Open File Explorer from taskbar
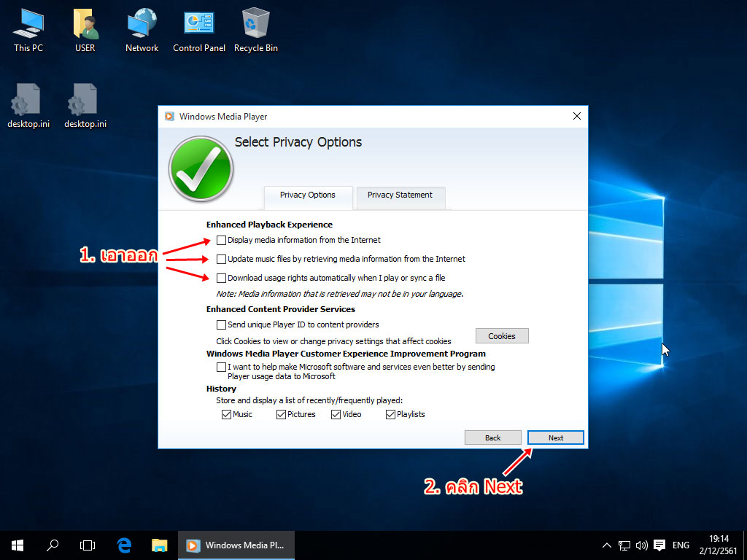747x560 pixels. [159, 545]
